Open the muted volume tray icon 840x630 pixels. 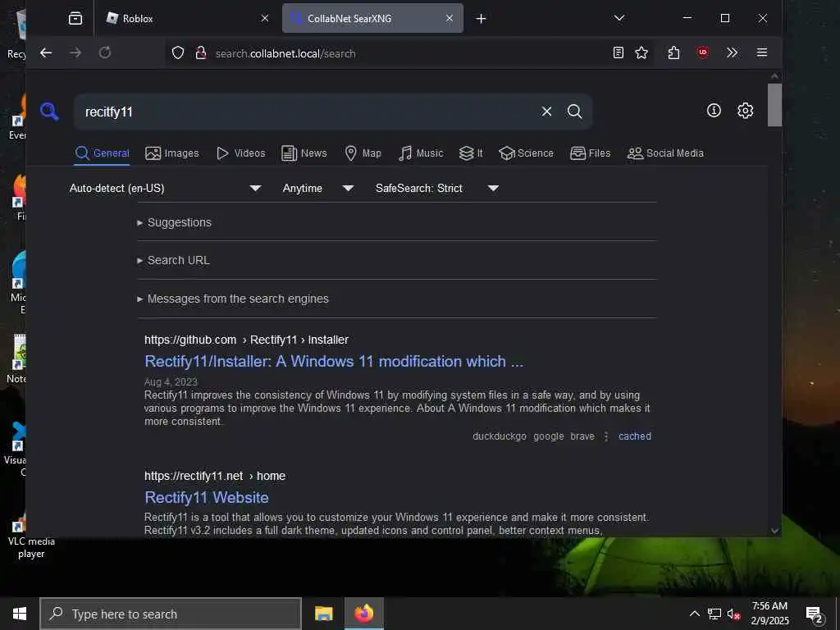(x=733, y=614)
